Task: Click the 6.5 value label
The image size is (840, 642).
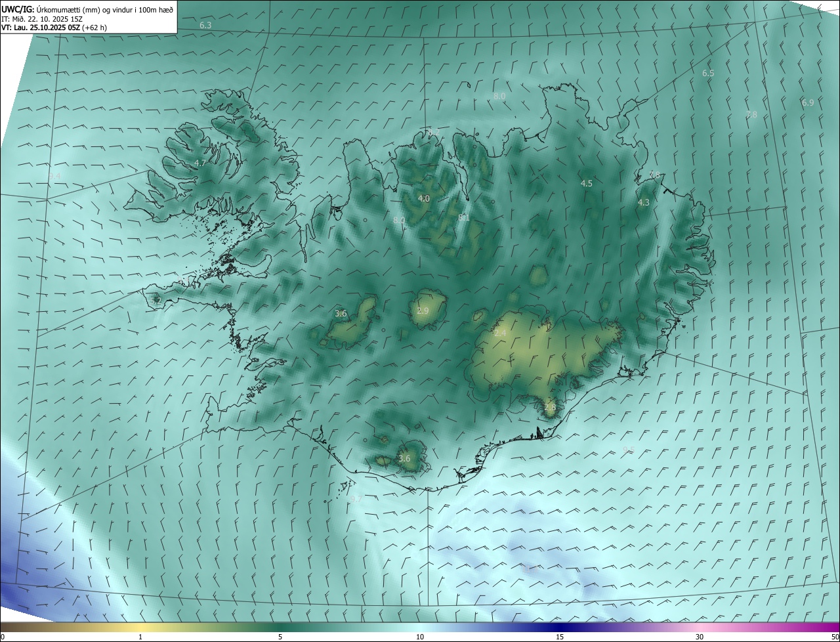Action: coord(708,73)
